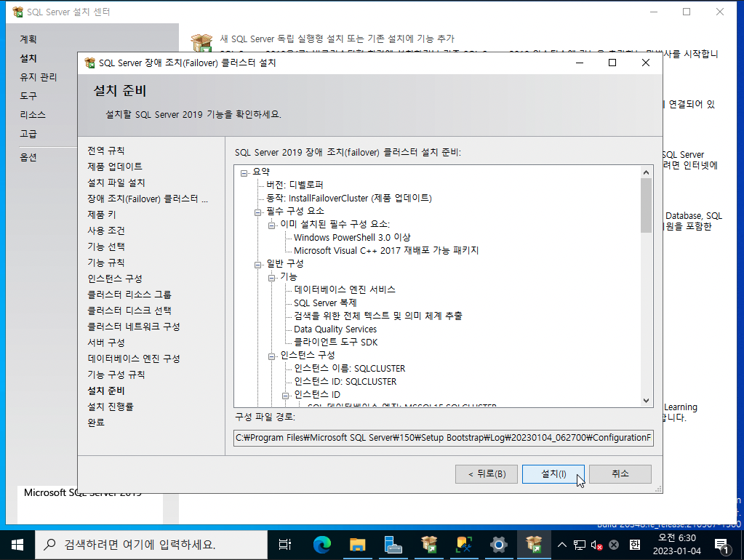The image size is (744, 560).
Task: Collapse the 이미 설치된 필수 구성 요소 node
Action: pos(271,225)
